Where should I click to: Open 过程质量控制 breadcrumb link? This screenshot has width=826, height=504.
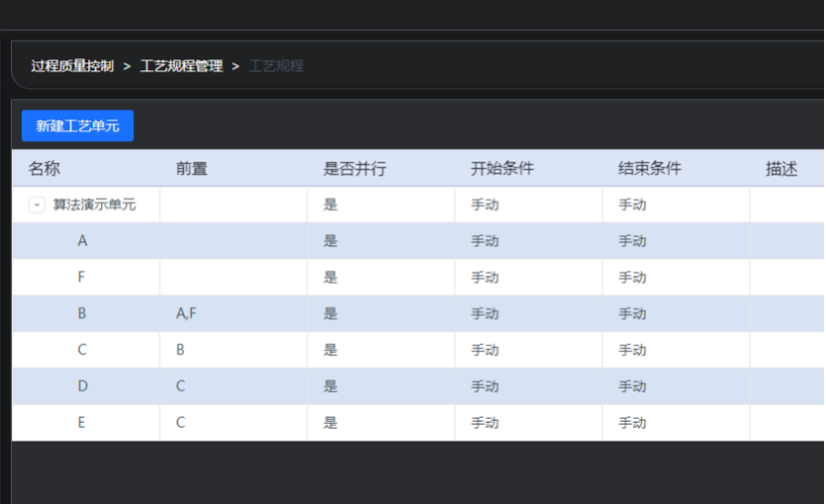coord(72,65)
